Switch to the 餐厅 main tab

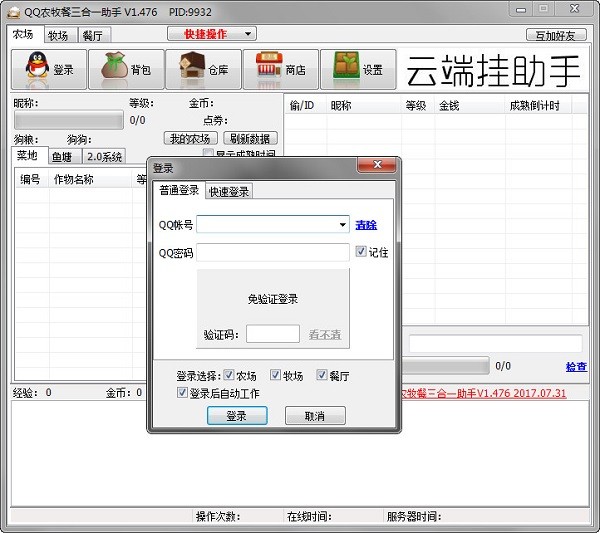tap(93, 36)
